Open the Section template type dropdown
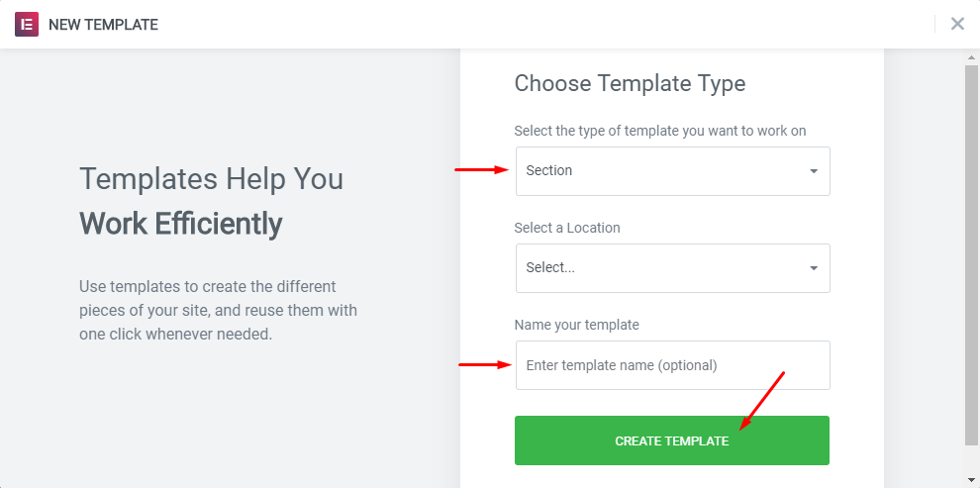This screenshot has height=488, width=980. pos(672,171)
